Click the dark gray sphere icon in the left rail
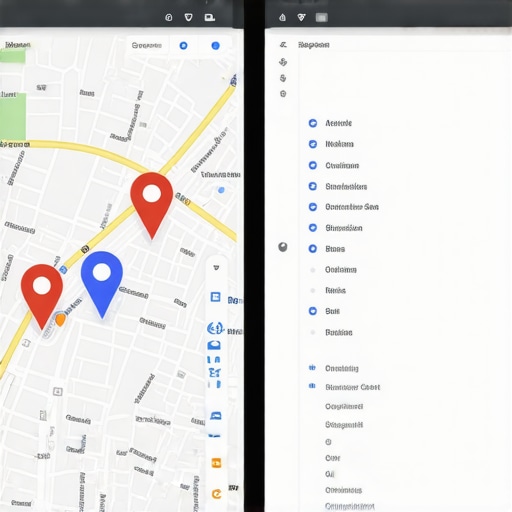Viewport: 512px width, 512px height. (283, 247)
